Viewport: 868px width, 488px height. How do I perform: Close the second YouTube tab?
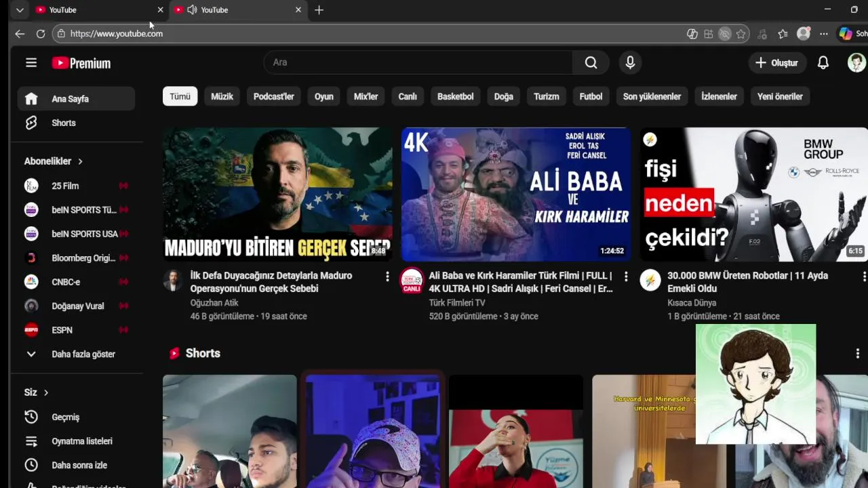[298, 9]
